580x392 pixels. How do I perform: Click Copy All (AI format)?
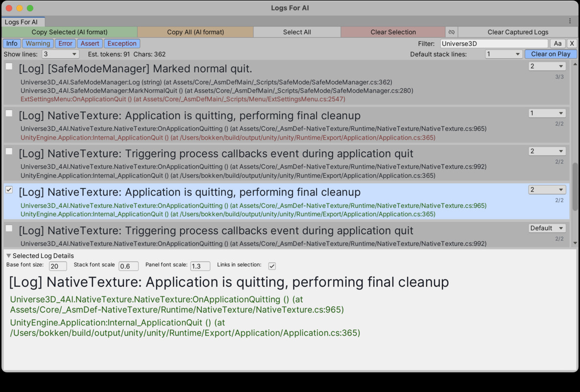(195, 32)
